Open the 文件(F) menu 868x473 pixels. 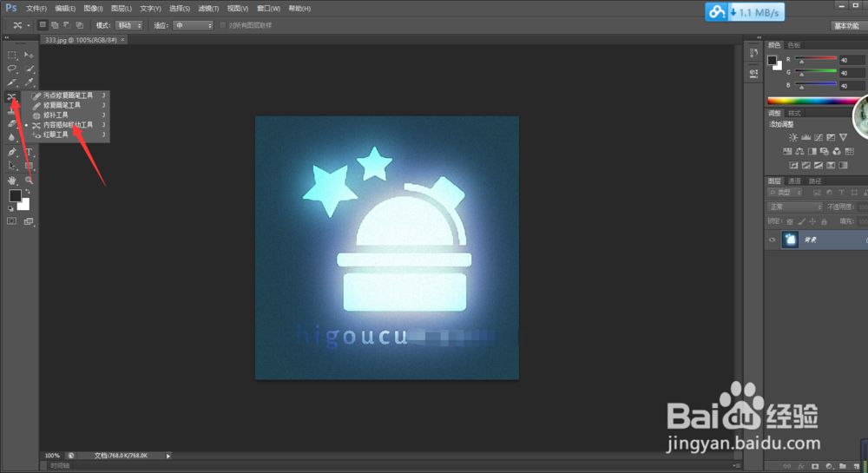coord(36,9)
